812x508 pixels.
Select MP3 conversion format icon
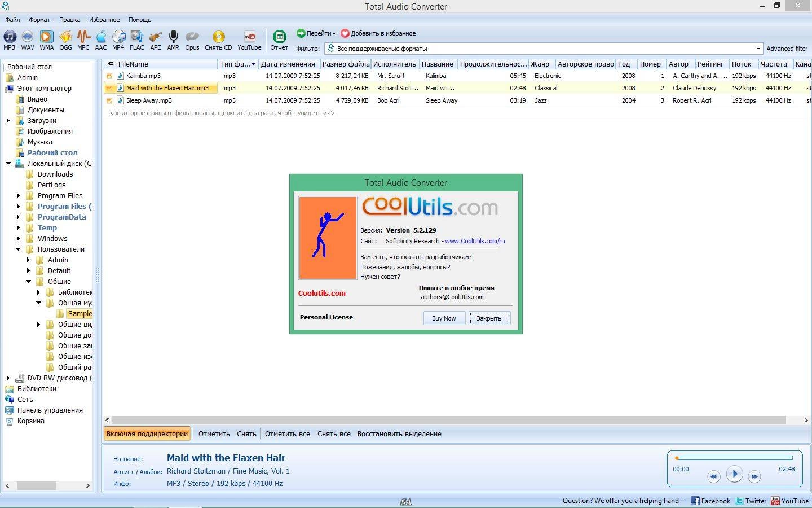pyautogui.click(x=10, y=41)
